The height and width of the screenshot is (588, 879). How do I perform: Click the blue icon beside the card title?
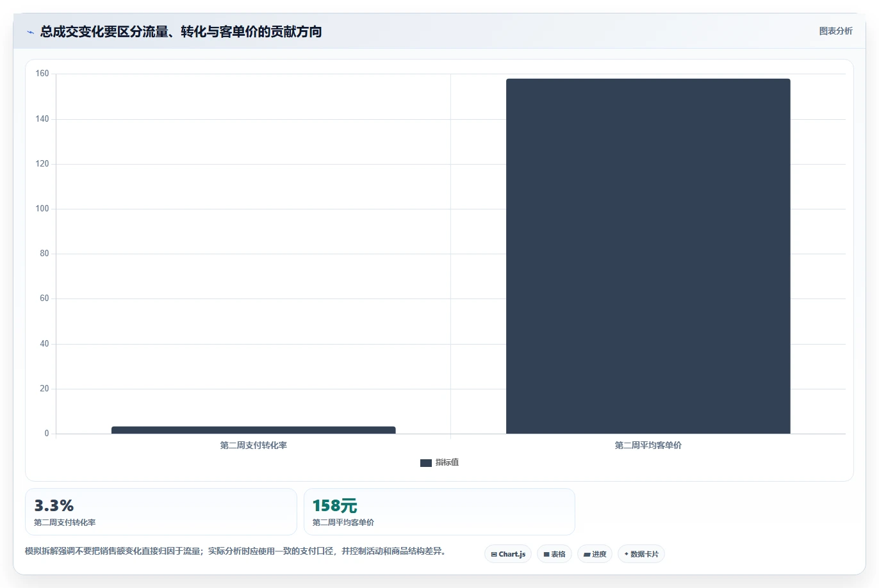(30, 32)
